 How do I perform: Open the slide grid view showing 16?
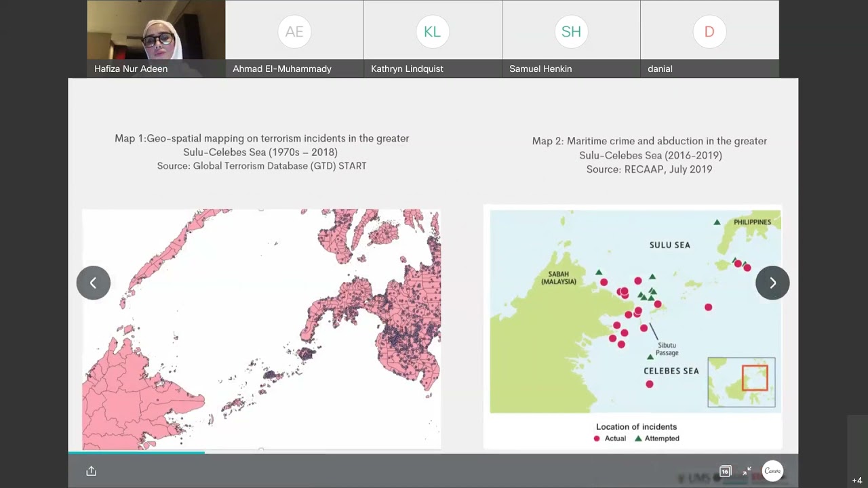(x=725, y=471)
